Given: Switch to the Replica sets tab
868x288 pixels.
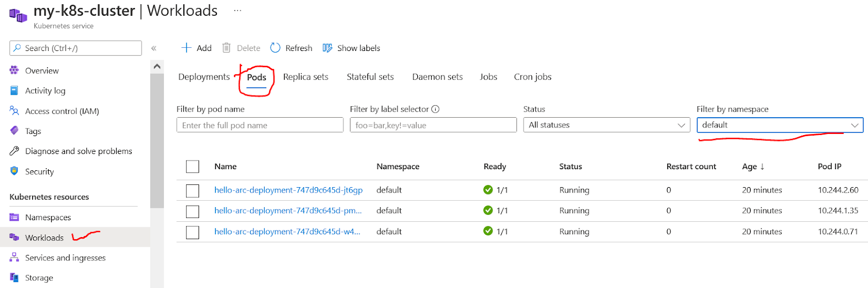Looking at the screenshot, I should coord(305,76).
